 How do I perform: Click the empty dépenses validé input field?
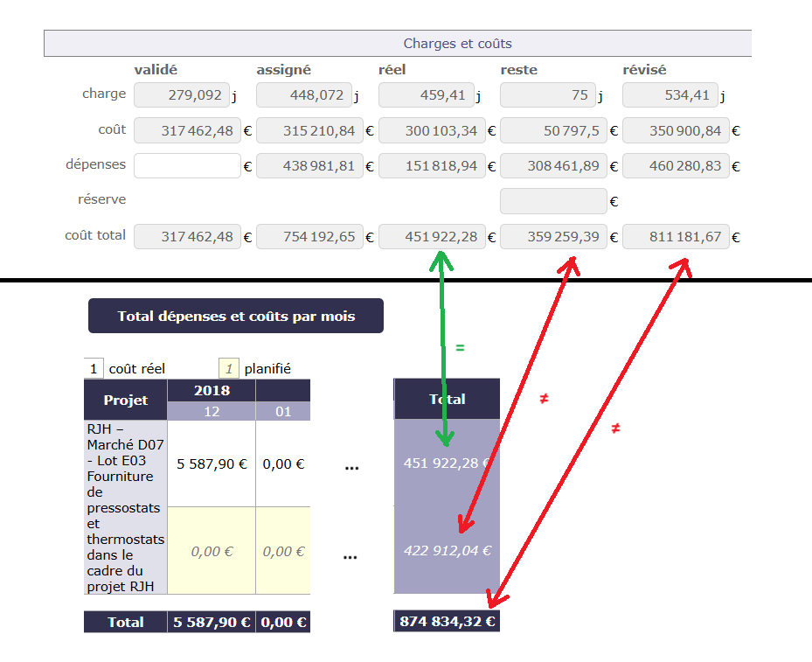(187, 165)
